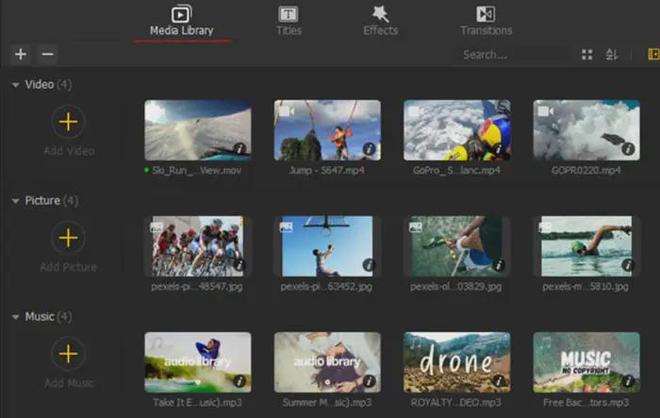Collapse the Music section
The width and height of the screenshot is (660, 418).
tap(15, 317)
